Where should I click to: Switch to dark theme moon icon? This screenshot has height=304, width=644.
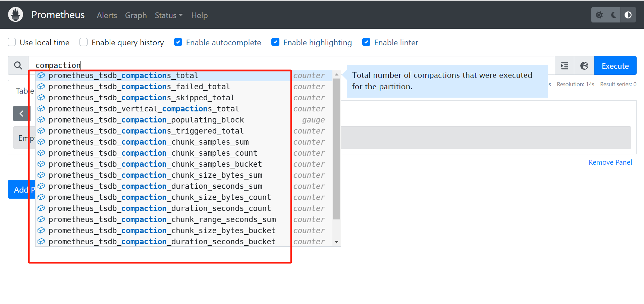(x=614, y=15)
